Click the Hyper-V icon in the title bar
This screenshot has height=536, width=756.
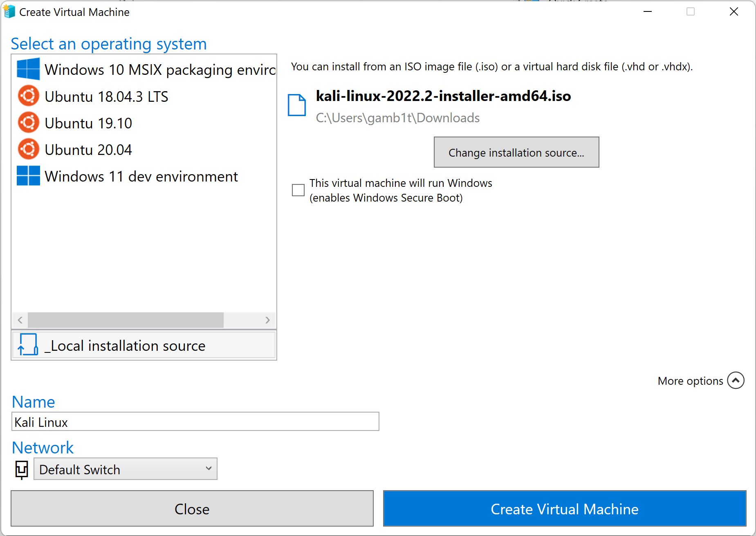click(9, 11)
